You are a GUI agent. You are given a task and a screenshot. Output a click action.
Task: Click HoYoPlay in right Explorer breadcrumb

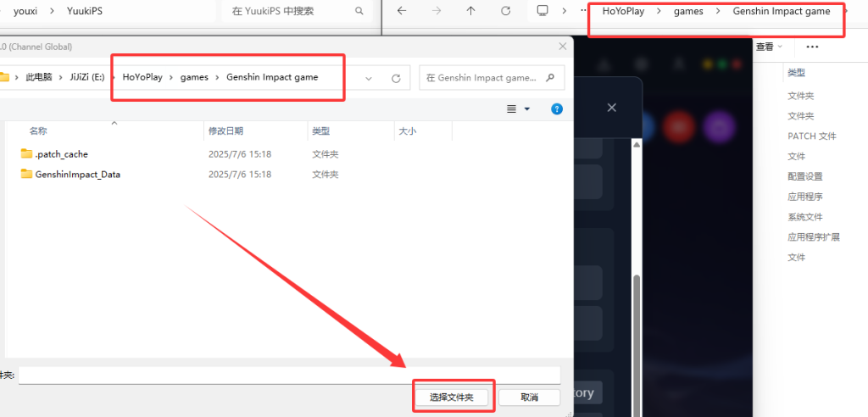[623, 11]
